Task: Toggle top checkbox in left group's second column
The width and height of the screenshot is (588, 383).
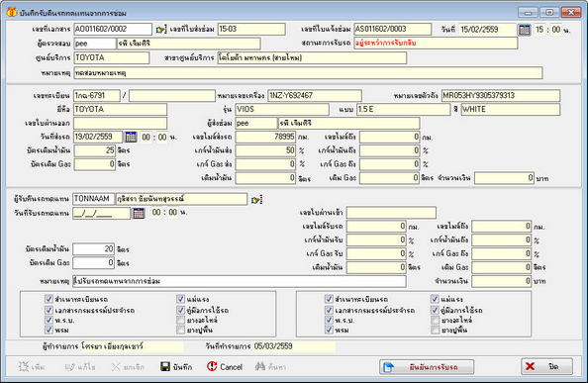Action: pyautogui.click(x=180, y=299)
